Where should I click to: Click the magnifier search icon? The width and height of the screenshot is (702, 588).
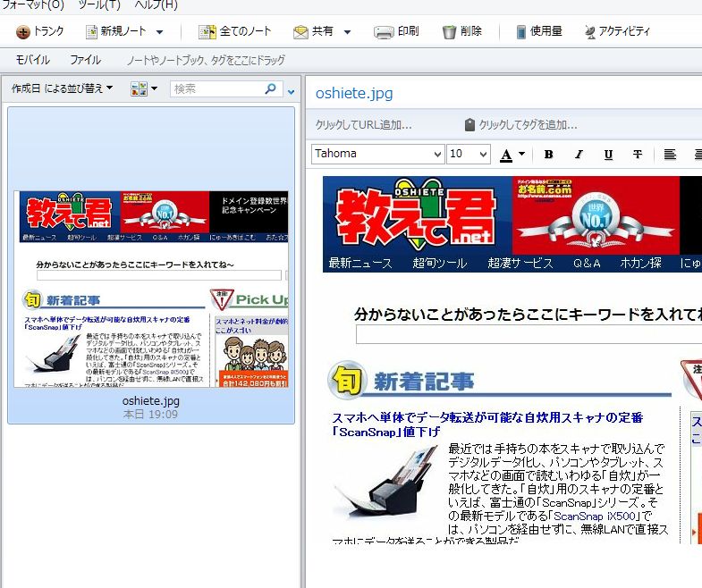click(x=271, y=88)
